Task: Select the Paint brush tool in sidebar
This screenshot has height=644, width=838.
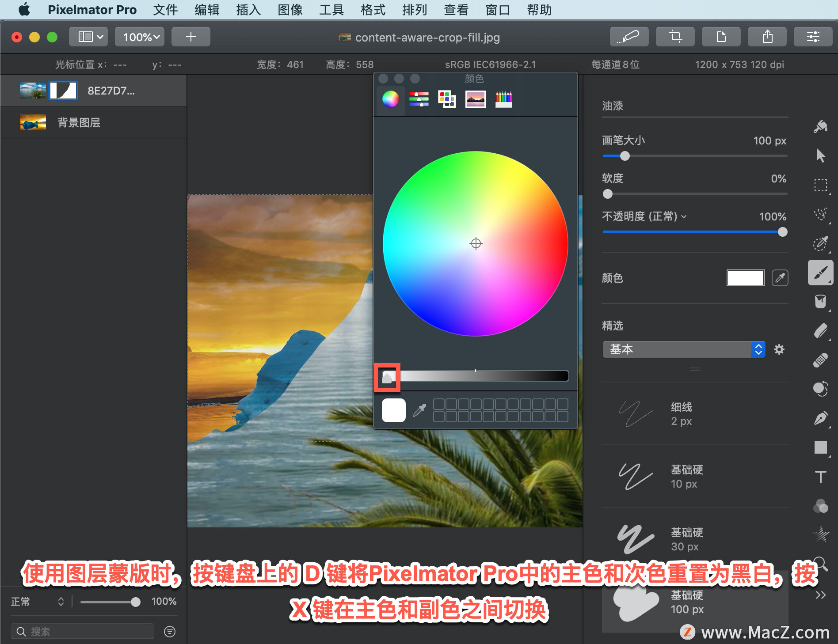Action: click(x=821, y=273)
